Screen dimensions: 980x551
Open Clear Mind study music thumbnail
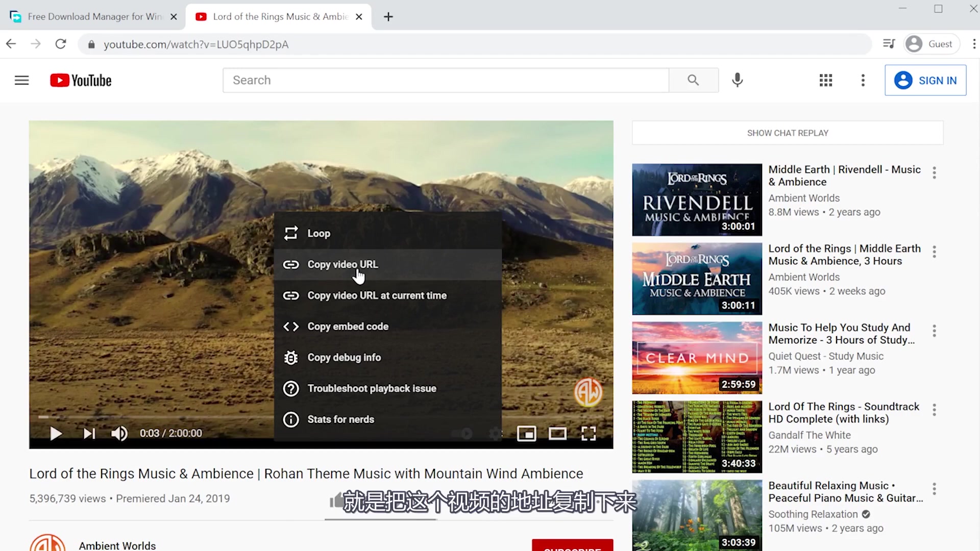pyautogui.click(x=697, y=358)
